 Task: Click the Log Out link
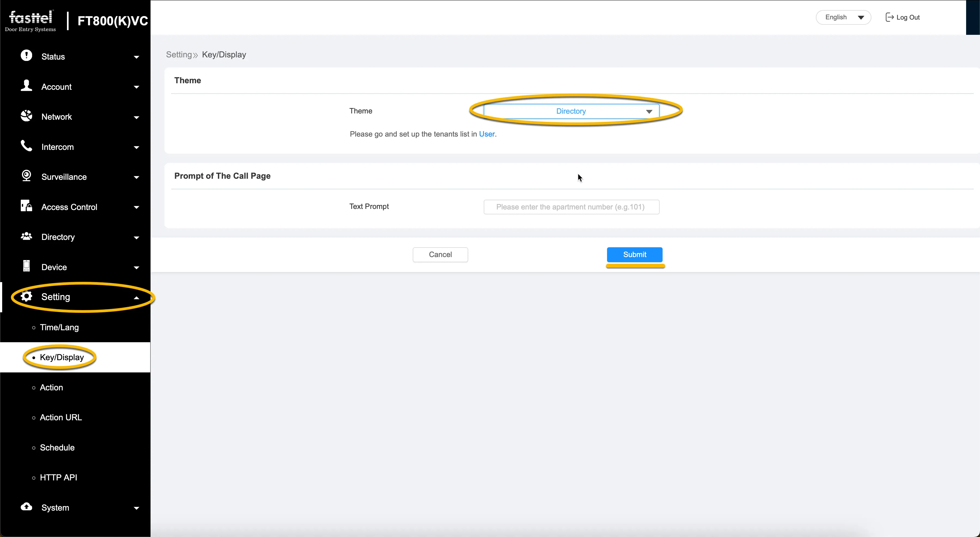coord(908,17)
